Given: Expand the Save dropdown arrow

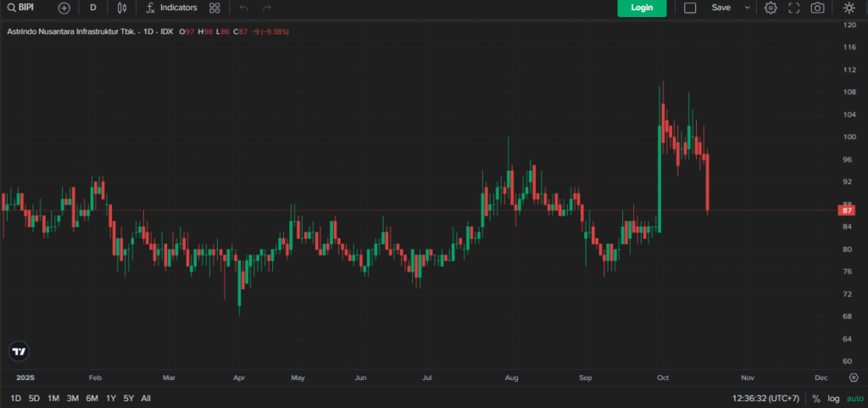Looking at the screenshot, I should 747,8.
